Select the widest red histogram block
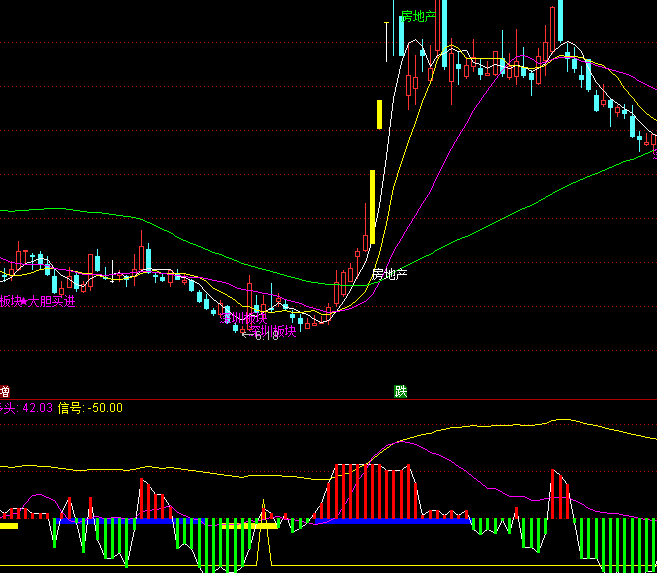This screenshot has width=657, height=573. point(370,490)
